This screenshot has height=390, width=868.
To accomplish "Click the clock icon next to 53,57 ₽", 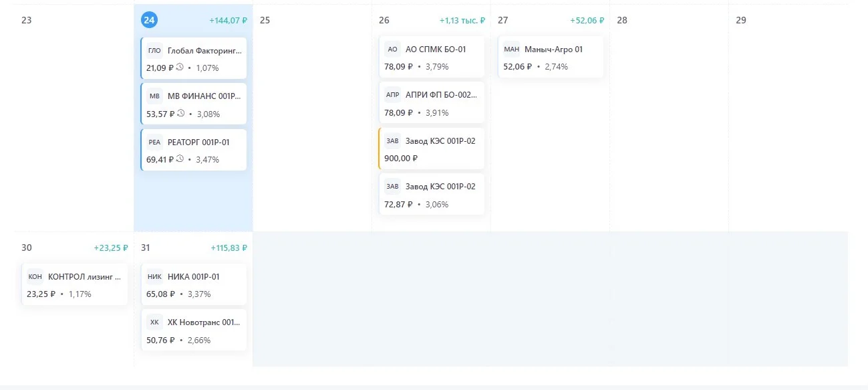I will tap(180, 114).
